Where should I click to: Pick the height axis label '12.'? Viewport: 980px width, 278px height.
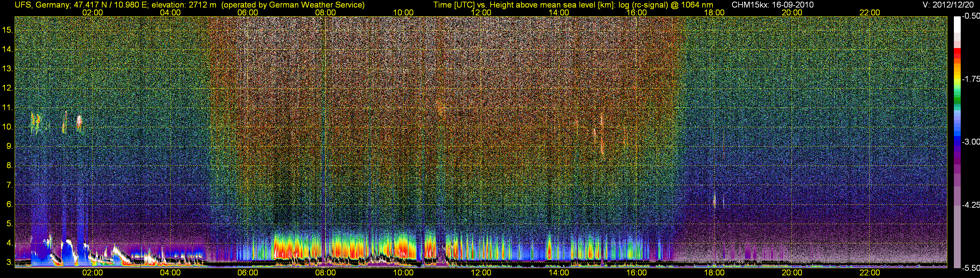coord(8,88)
